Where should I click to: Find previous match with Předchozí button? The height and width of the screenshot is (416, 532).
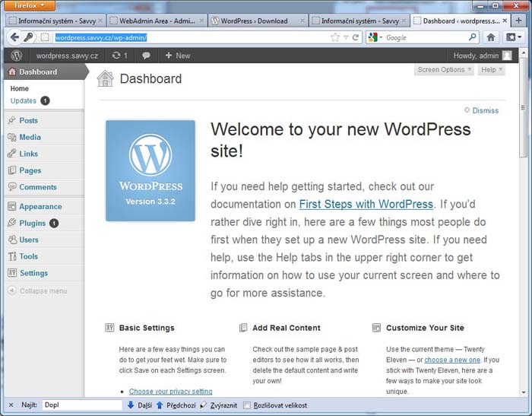176,405
